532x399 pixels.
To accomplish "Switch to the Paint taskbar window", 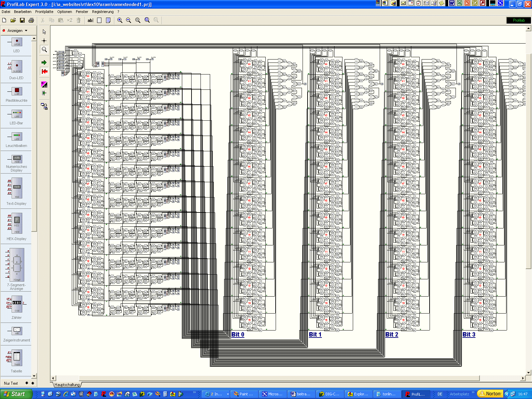I will point(244,394).
